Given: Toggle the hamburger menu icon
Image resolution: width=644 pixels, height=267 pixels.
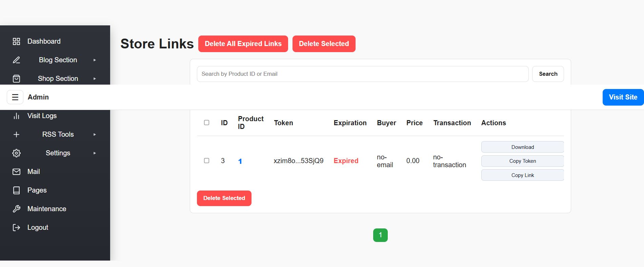Looking at the screenshot, I should [15, 97].
